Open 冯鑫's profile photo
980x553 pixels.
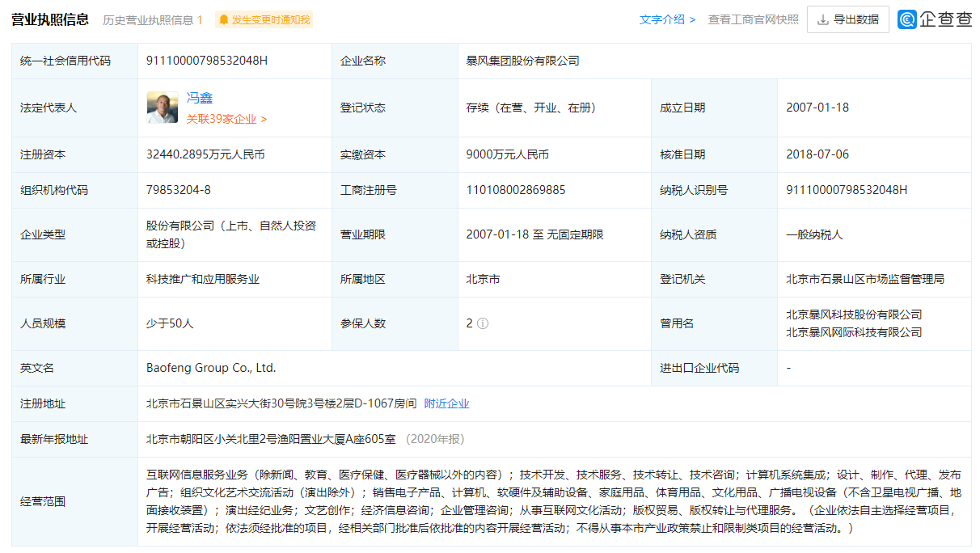coord(163,108)
